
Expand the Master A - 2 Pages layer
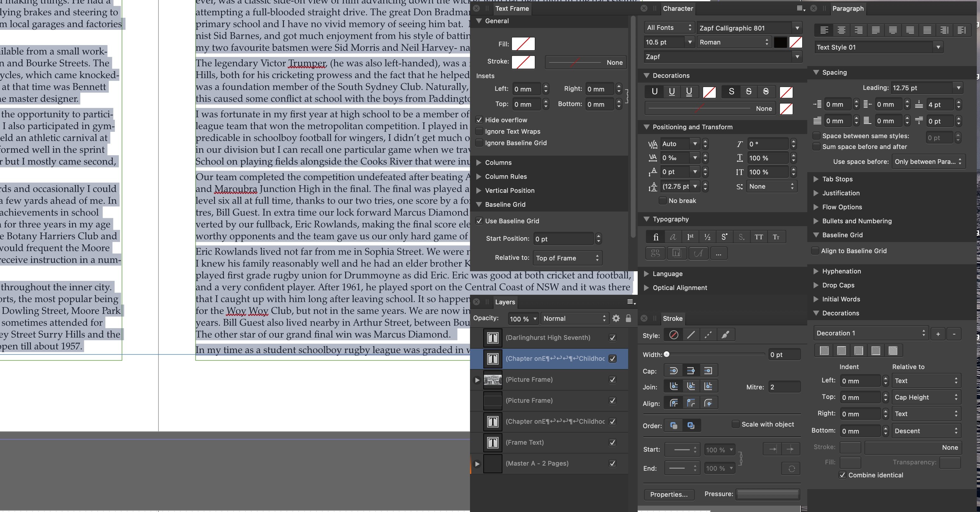[477, 464]
